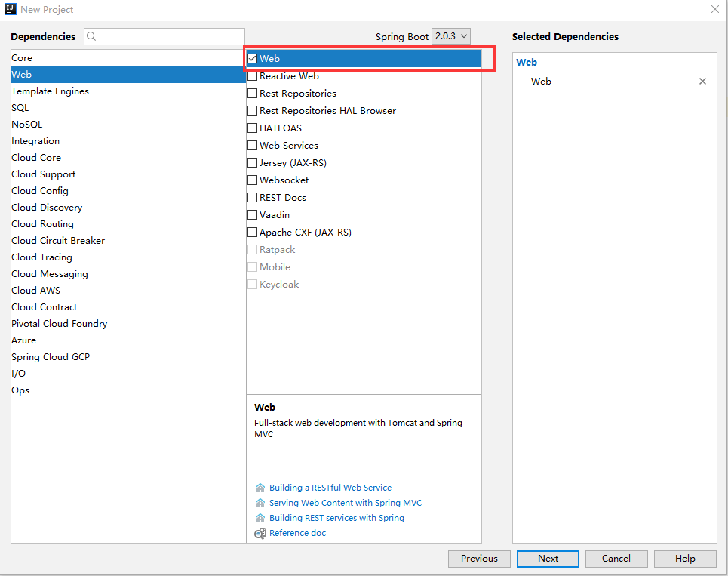
Task: Open the Spring Cloud GCP category
Action: tap(128, 357)
